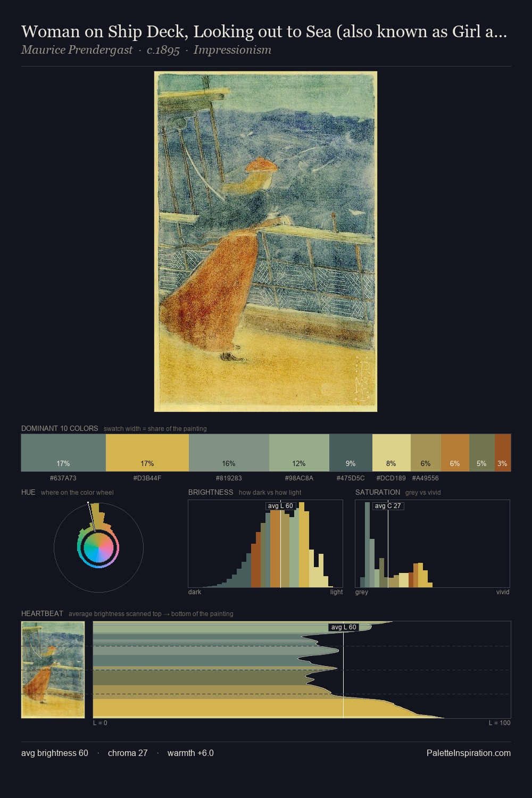Screen dimensions: 532x798
Task: Open the main painting image
Action: tap(265, 242)
